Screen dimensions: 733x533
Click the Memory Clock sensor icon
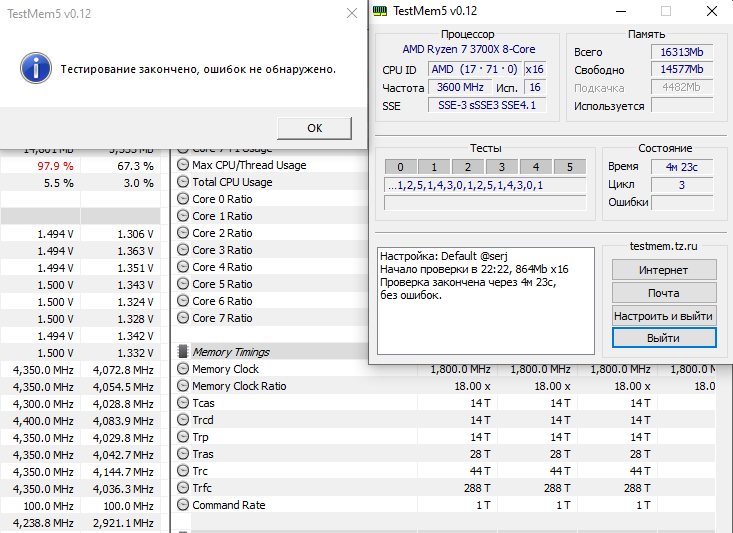click(183, 369)
